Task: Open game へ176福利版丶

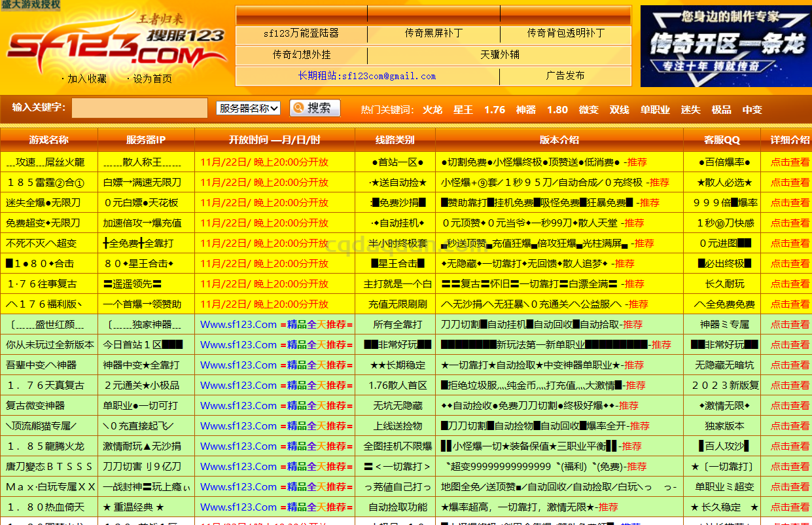Action: 45,304
